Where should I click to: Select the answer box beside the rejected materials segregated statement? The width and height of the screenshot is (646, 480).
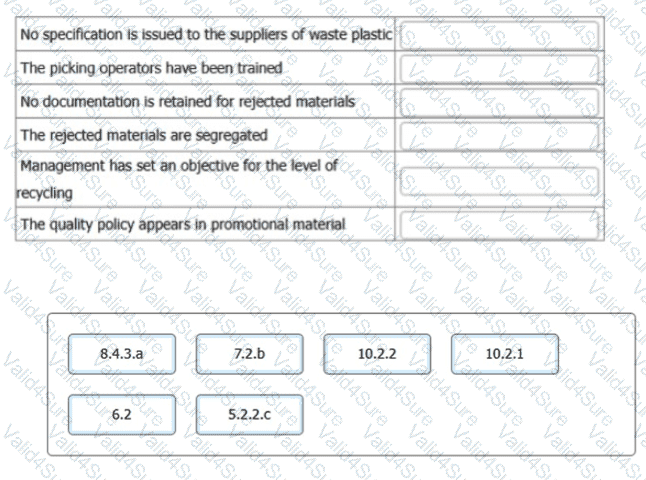(x=499, y=133)
